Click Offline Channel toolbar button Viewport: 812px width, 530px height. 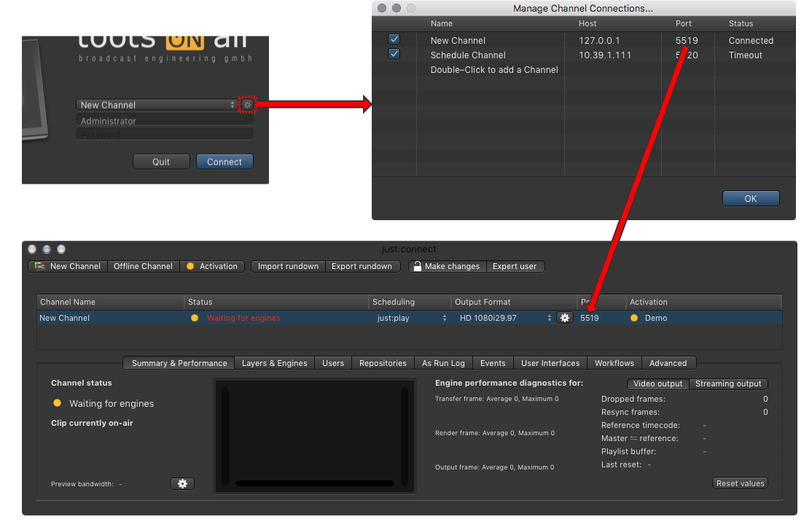click(x=143, y=266)
